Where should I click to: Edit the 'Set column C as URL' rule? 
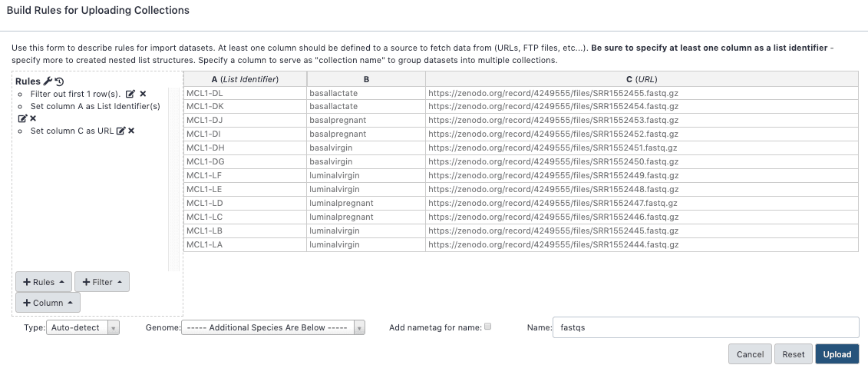[120, 131]
